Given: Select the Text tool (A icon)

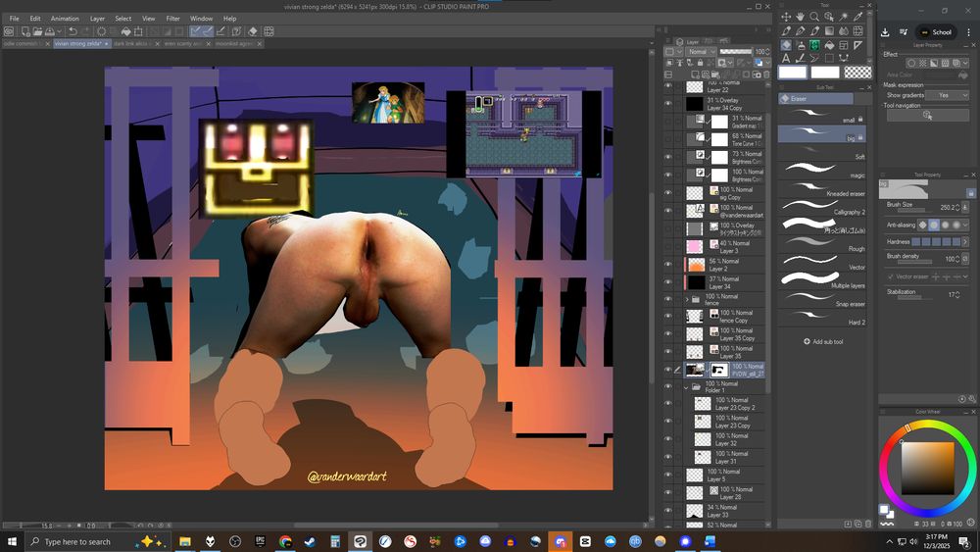Looking at the screenshot, I should [786, 58].
